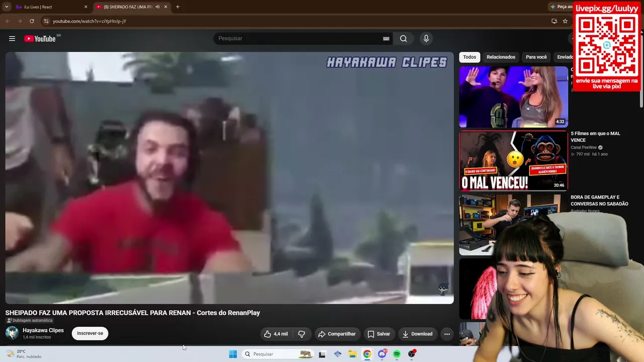Click the "1,4 mil inscritos" subscriber count

tap(37, 337)
